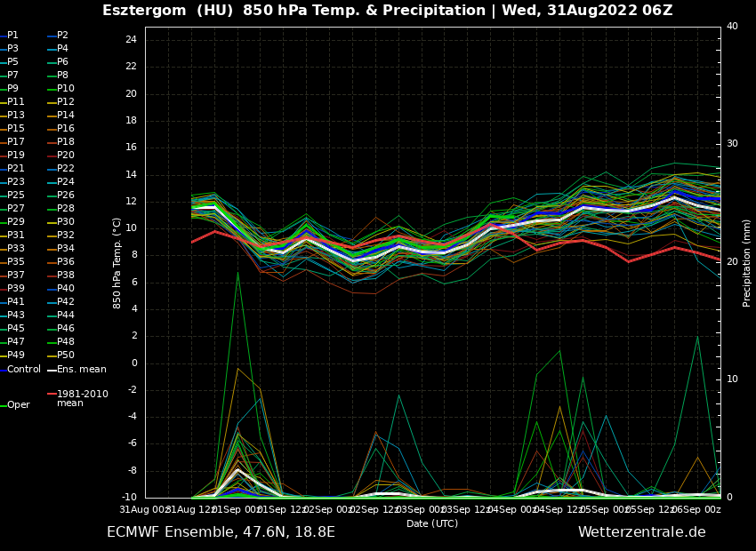Click the red line swatch for 1981-2010 mean

pos(52,394)
